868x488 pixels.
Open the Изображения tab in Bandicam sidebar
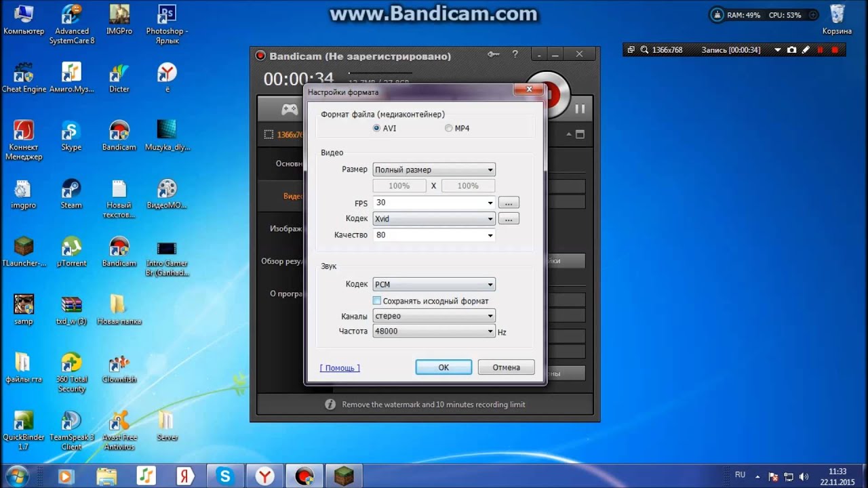tap(285, 228)
